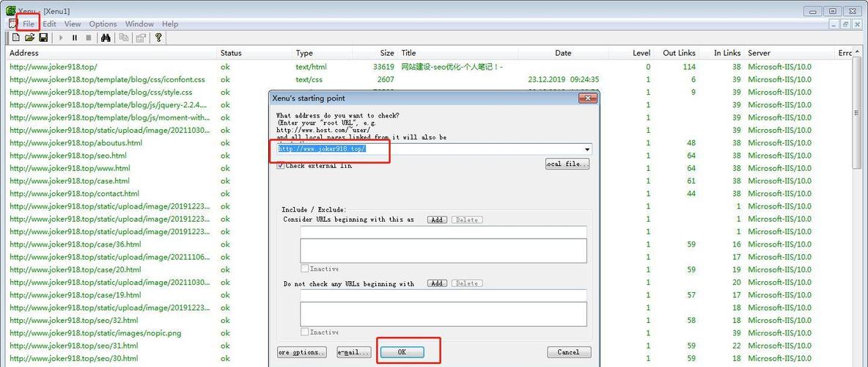Click the 23.12.2019 09:24:35 date cell
Viewport: 868px width, 367px height.
coord(564,79)
